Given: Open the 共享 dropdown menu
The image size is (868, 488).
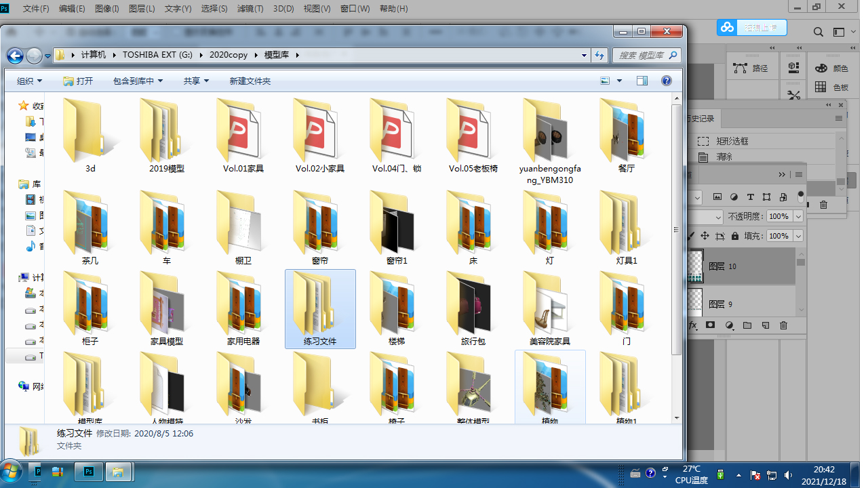Looking at the screenshot, I should coord(196,81).
